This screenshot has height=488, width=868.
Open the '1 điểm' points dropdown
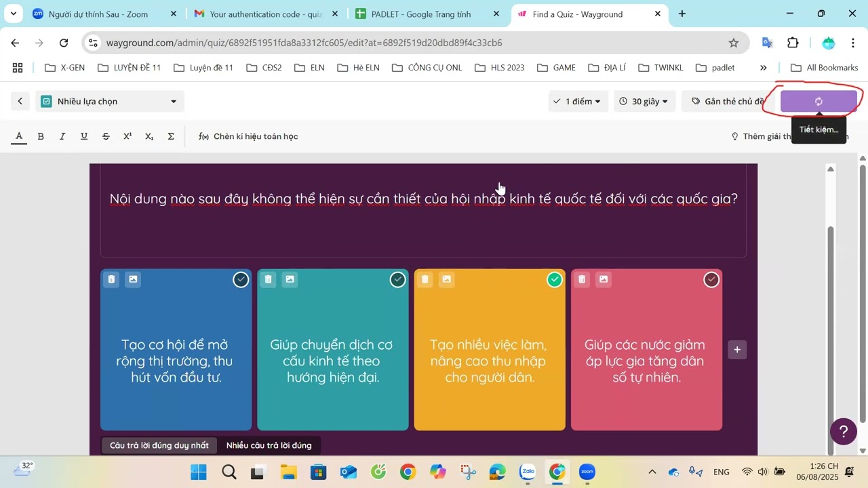(578, 102)
